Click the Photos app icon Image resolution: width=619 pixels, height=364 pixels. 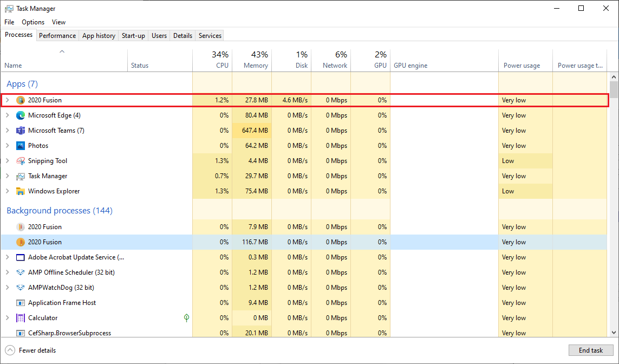pyautogui.click(x=21, y=146)
